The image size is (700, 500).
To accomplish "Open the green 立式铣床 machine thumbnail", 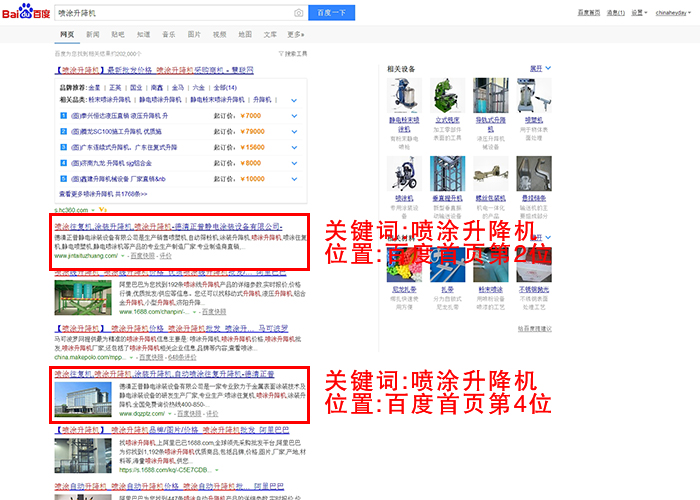I will [447, 95].
